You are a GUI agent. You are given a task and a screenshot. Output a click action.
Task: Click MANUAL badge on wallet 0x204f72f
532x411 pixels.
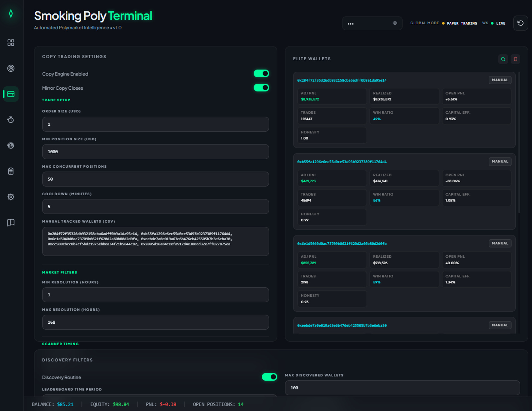pyautogui.click(x=500, y=80)
